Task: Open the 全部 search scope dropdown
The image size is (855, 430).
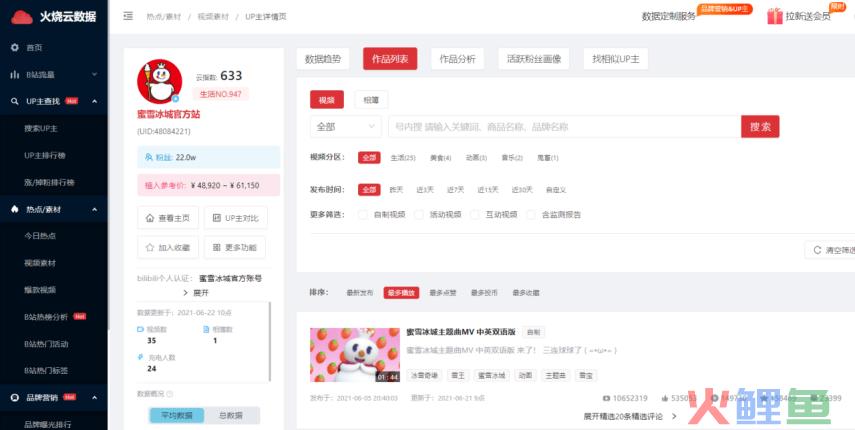Action: 346,126
